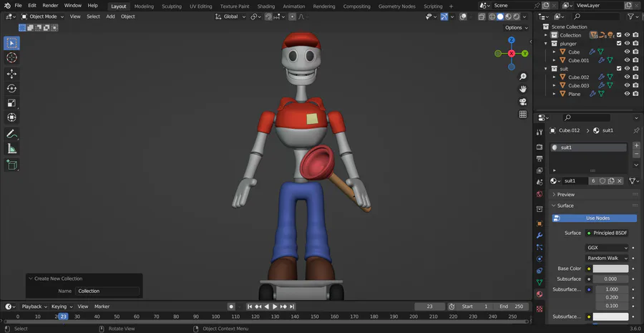Click the zoom view magnifier icon
This screenshot has height=333, width=644.
point(523,77)
